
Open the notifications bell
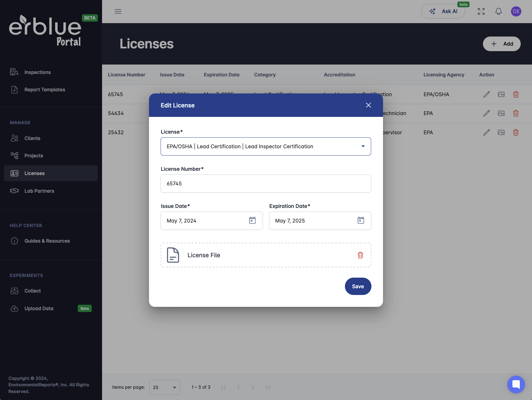pos(498,11)
